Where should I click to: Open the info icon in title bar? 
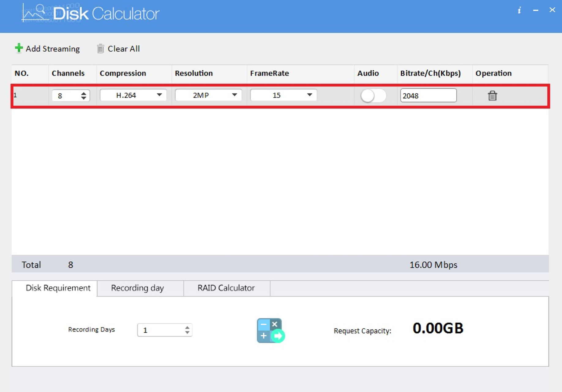[x=519, y=10]
